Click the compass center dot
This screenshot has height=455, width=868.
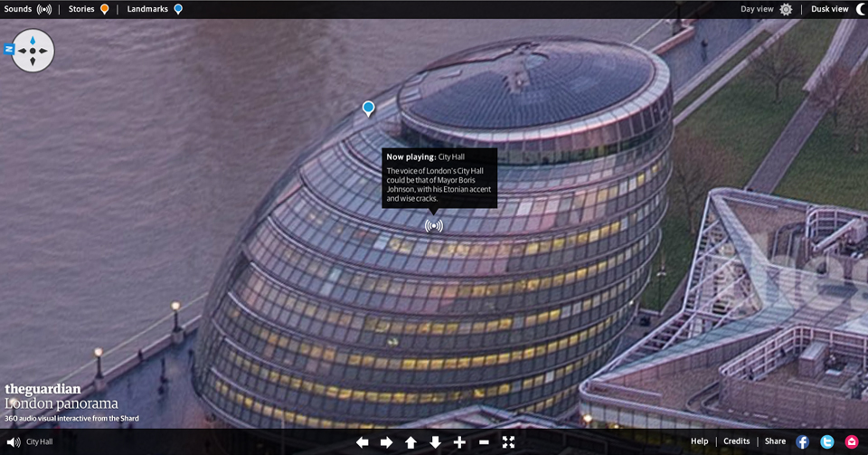(33, 51)
